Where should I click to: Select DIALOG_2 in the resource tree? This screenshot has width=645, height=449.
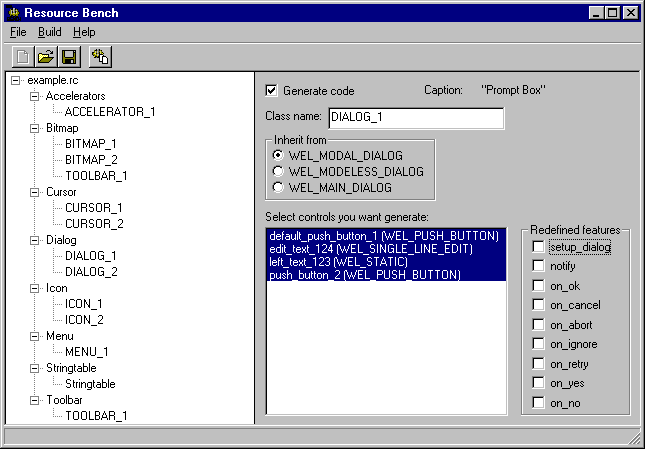(x=90, y=272)
